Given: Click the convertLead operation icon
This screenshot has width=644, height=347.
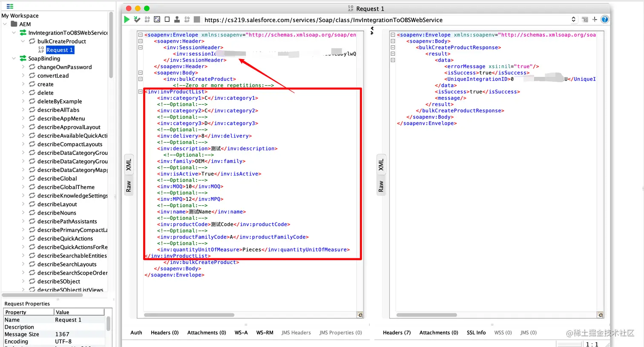Looking at the screenshot, I should [x=32, y=75].
